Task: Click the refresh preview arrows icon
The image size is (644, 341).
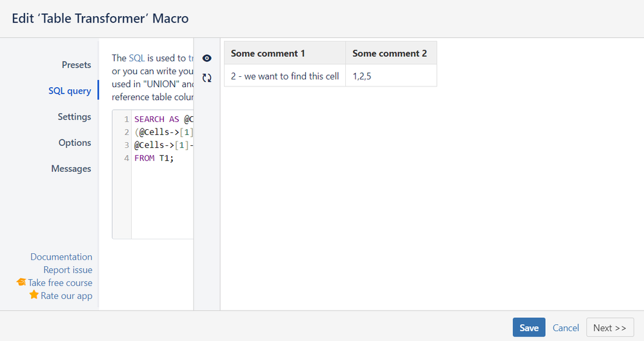Action: coord(207,77)
